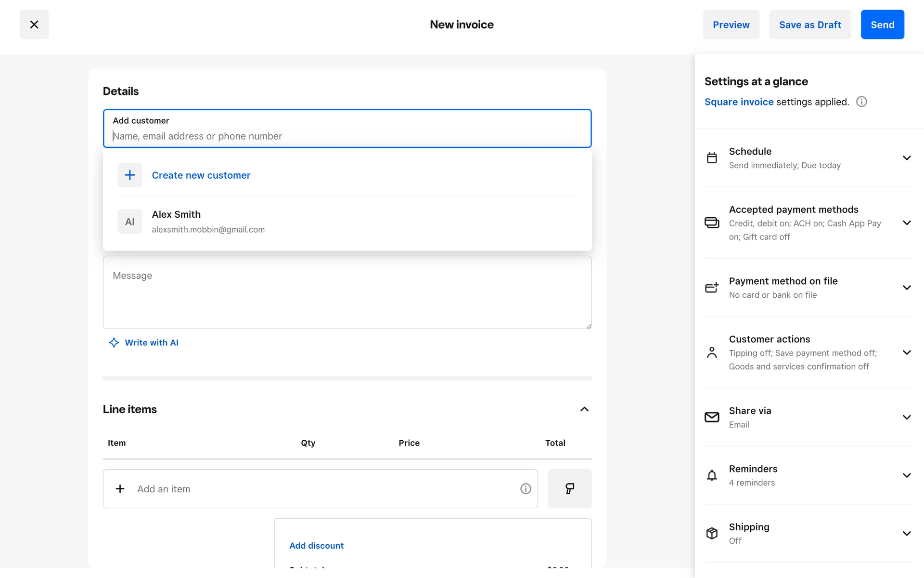Click the Reminders bell icon
Image resolution: width=924 pixels, height=578 pixels.
[712, 475]
